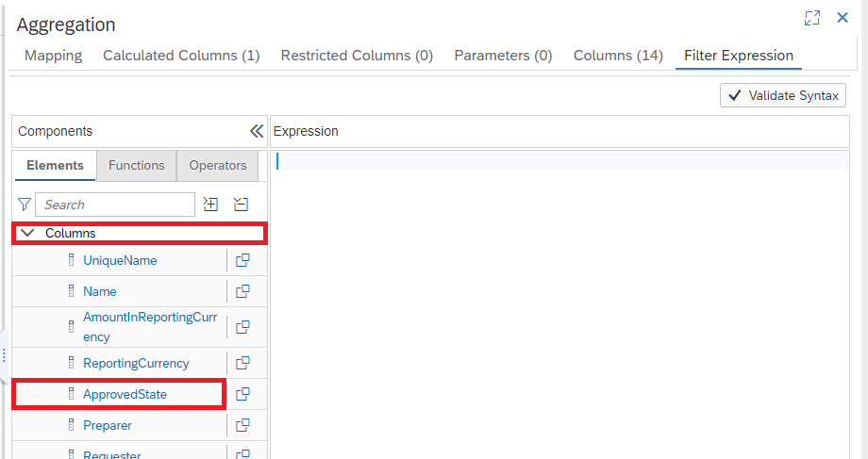Open the Functions tab in Components
The height and width of the screenshot is (459, 868).
point(136,165)
